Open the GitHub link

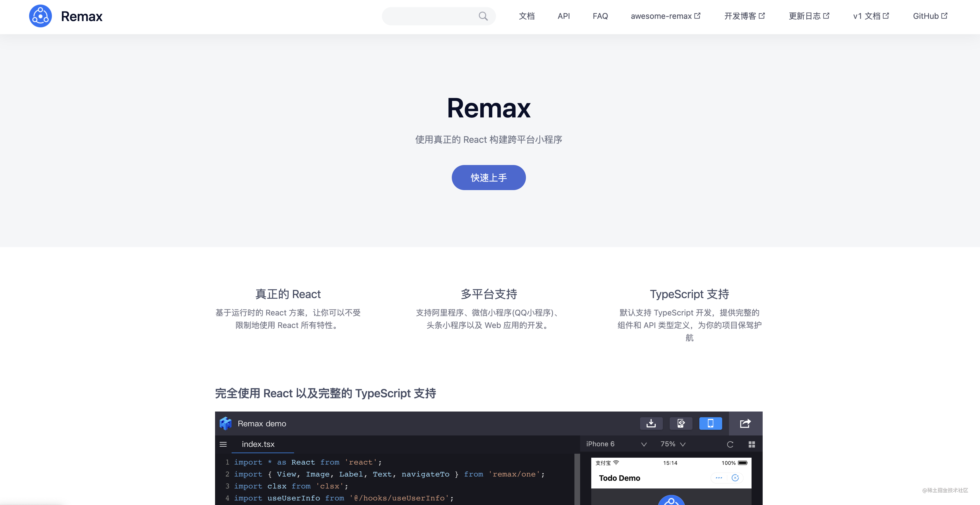[x=930, y=16]
